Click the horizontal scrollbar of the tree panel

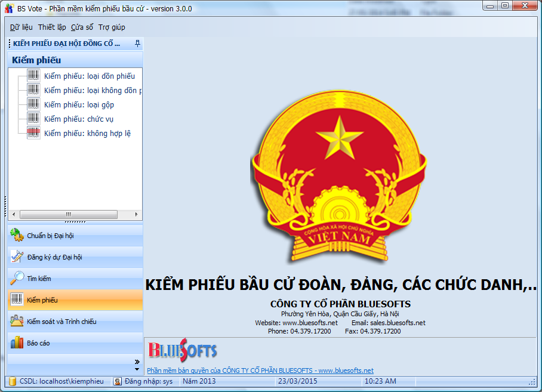coord(69,214)
